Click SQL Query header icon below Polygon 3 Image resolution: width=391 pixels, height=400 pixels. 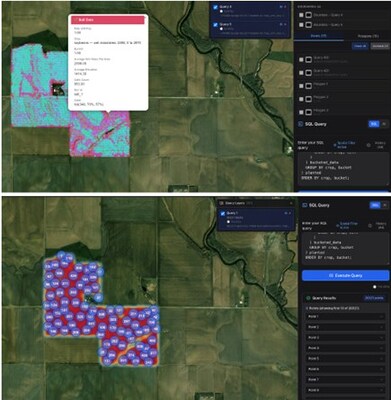300,124
